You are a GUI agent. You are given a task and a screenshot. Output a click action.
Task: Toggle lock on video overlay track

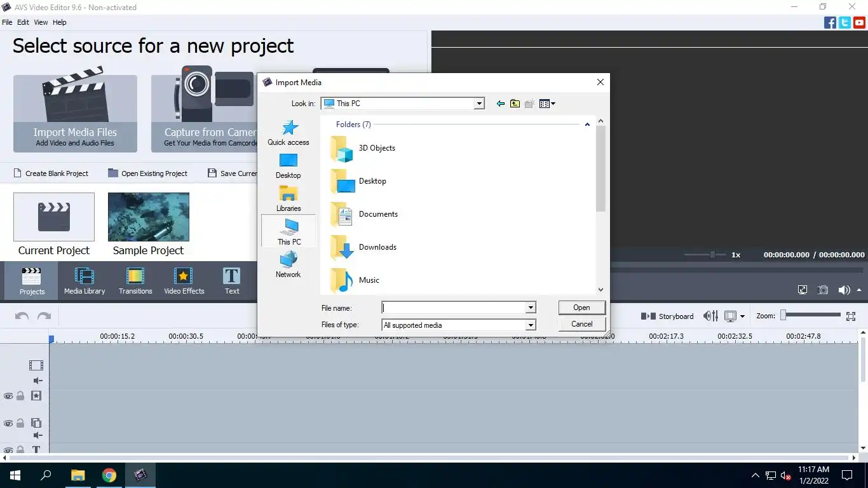[20, 423]
